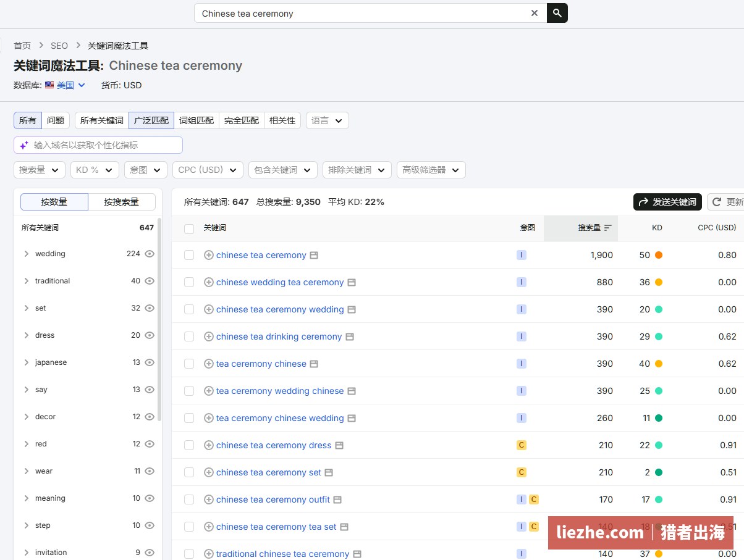Switch to 相关性 tab
Screen dimensions: 744x560
point(282,120)
